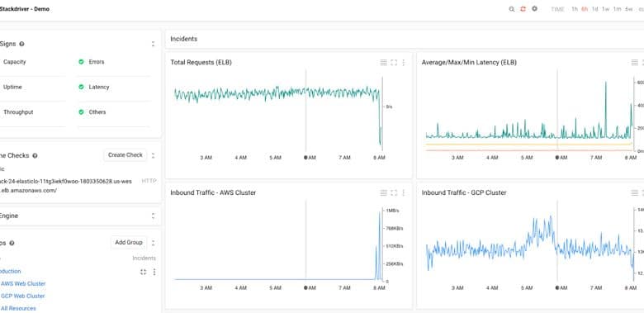This screenshot has width=644, height=313.
Task: Open the settings gear icon in header
Action: (534, 8)
